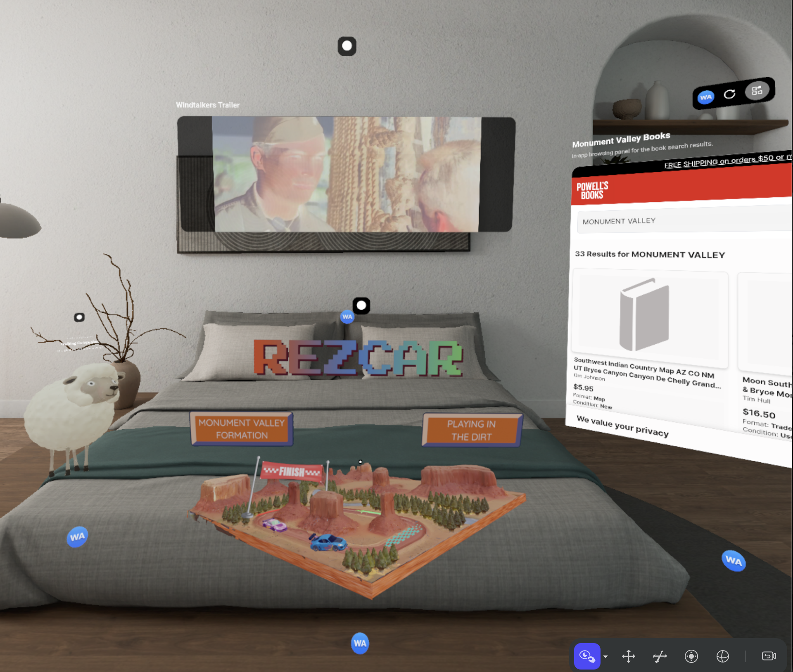This screenshot has height=672, width=793.
Task: Click the WA marker at bottom center floor
Action: (x=360, y=643)
